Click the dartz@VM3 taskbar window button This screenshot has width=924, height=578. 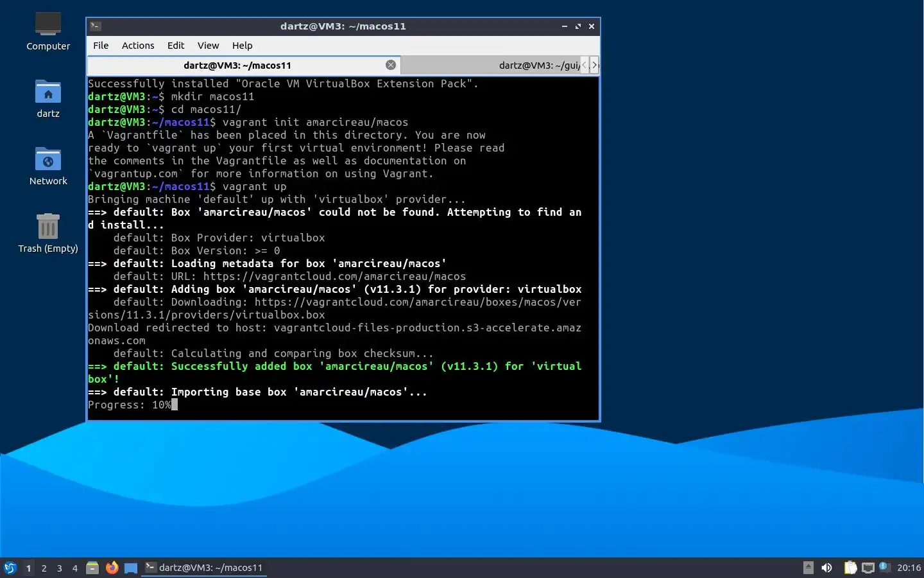pyautogui.click(x=204, y=568)
